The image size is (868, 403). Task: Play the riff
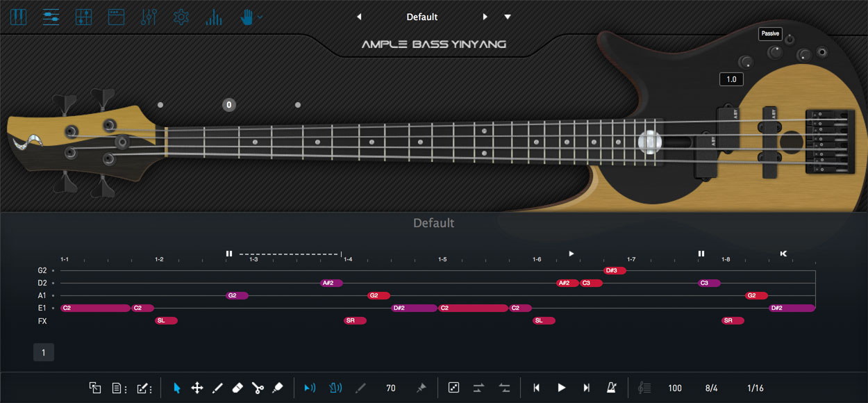click(x=562, y=388)
